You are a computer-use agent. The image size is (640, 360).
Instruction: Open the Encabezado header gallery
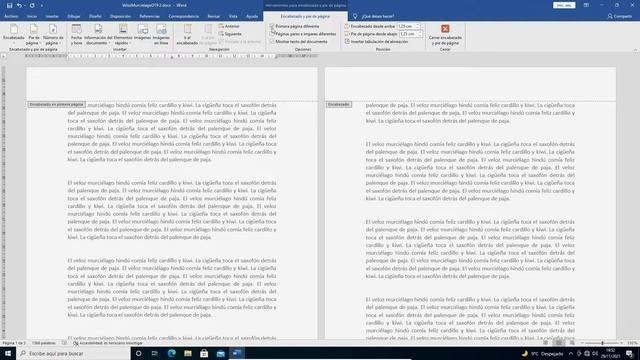pos(14,35)
